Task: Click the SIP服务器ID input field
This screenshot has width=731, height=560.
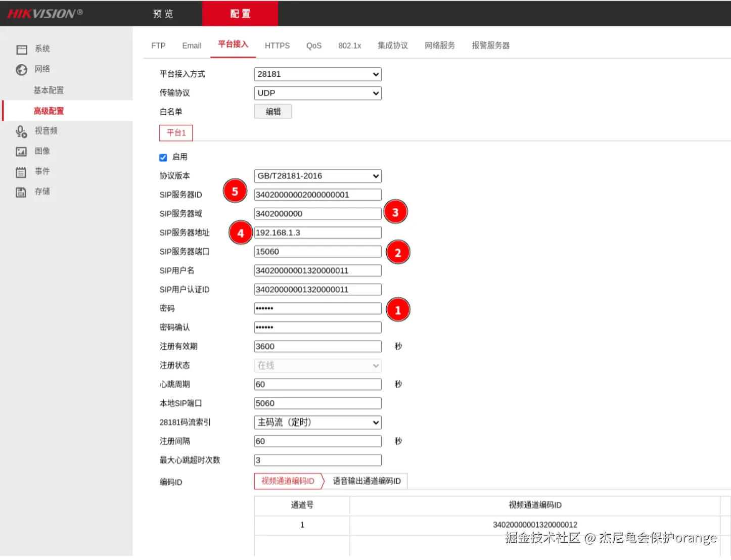Action: pos(317,195)
